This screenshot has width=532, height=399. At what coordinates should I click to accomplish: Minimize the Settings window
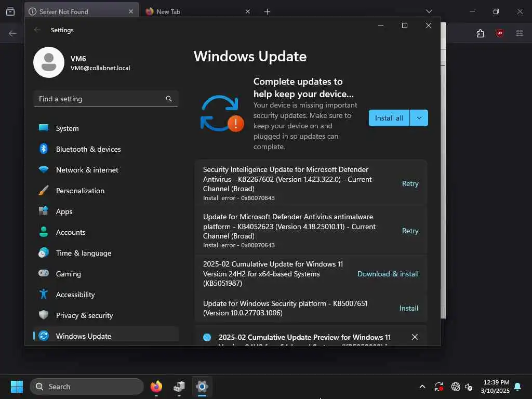(381, 25)
